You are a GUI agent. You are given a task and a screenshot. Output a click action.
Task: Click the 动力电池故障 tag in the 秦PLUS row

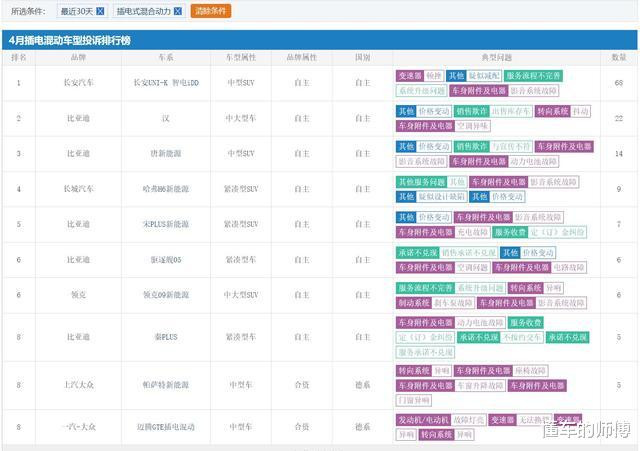480,323
